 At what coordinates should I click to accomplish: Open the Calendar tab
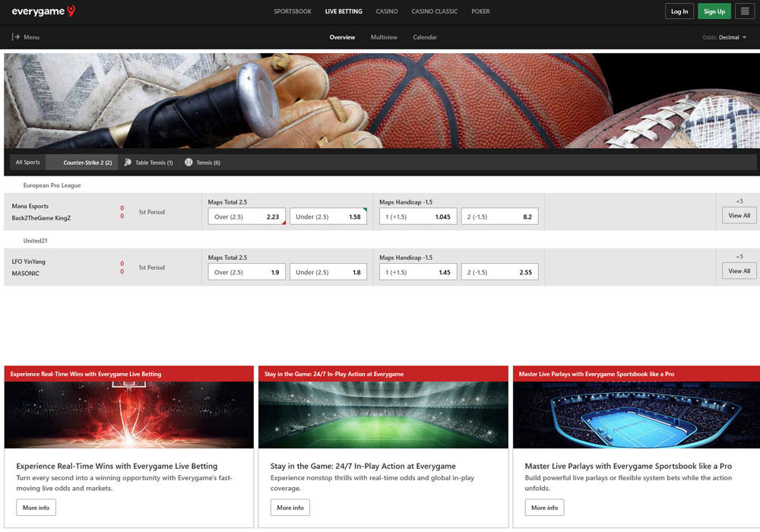pos(425,37)
